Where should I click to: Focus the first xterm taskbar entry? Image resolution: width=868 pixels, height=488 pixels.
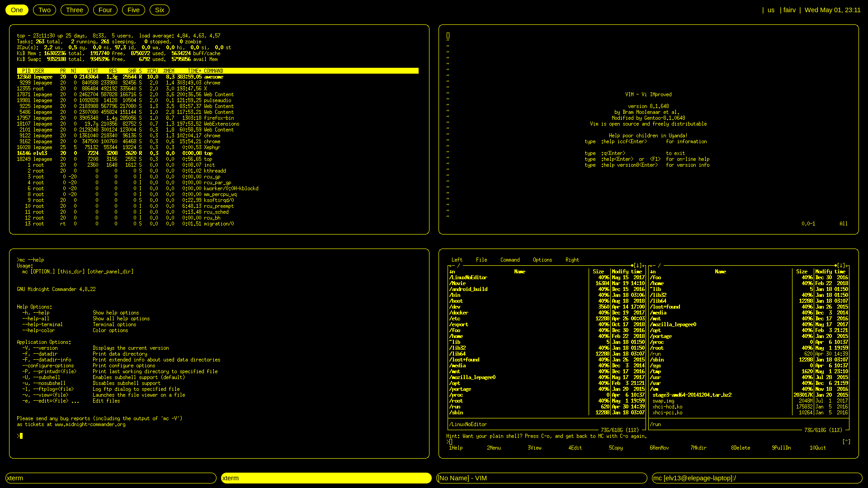(x=111, y=478)
